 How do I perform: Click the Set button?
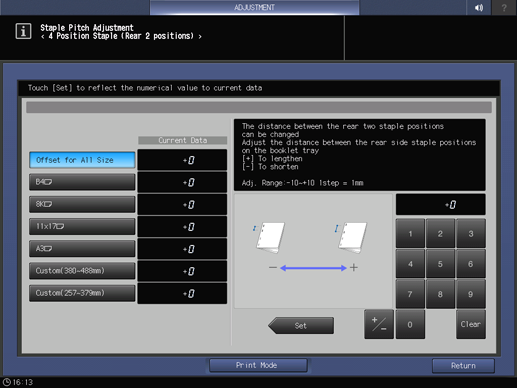coord(301,325)
